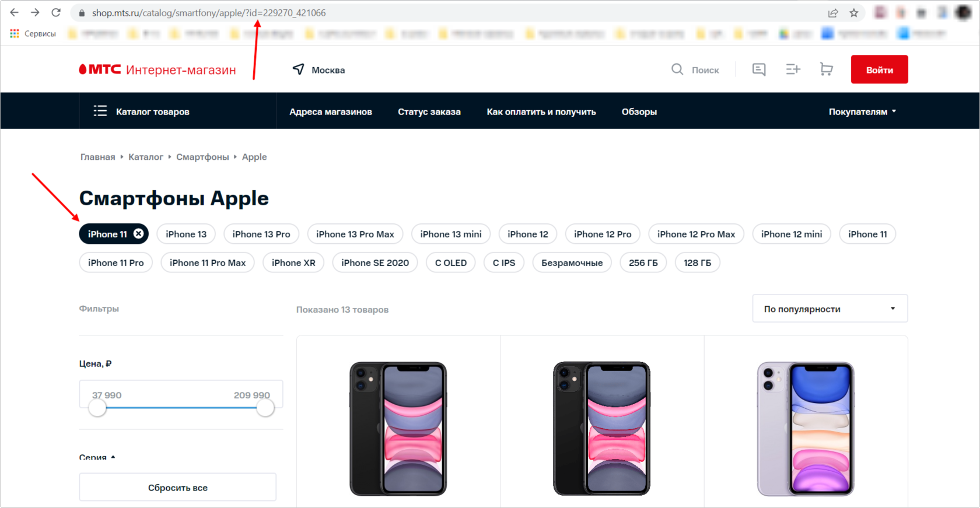
Task: Open the chat message icon
Action: (758, 69)
